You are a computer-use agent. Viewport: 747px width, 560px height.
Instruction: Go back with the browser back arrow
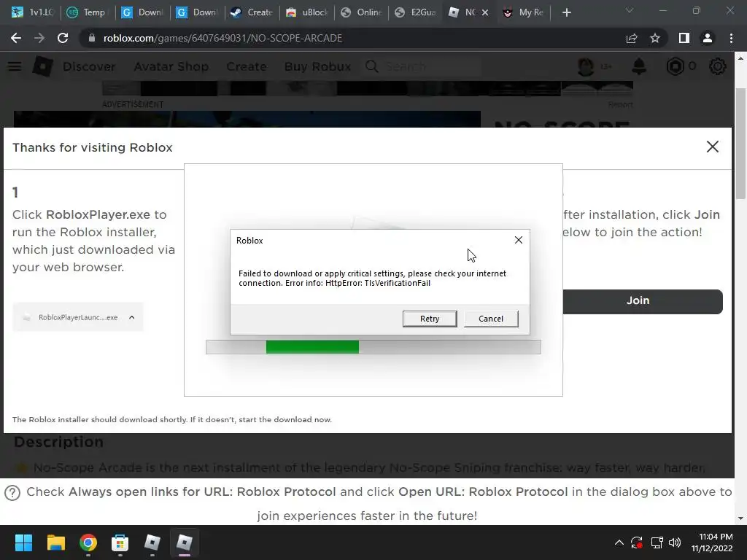tap(16, 38)
